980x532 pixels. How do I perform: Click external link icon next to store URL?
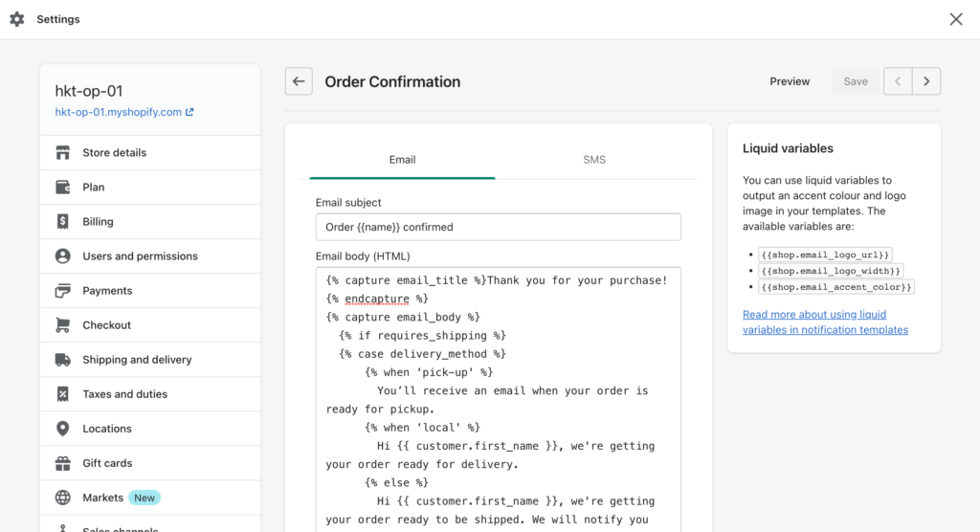click(x=189, y=112)
